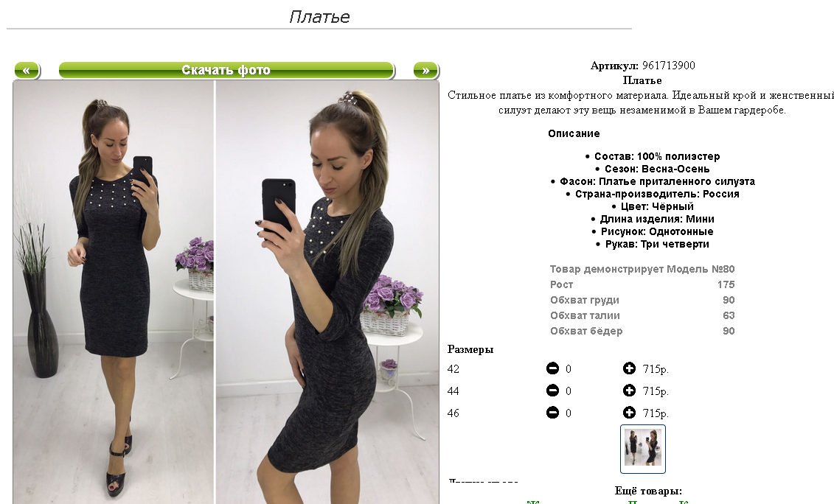The image size is (834, 504).
Task: Click the quantity value for size 42
Action: tap(568, 369)
